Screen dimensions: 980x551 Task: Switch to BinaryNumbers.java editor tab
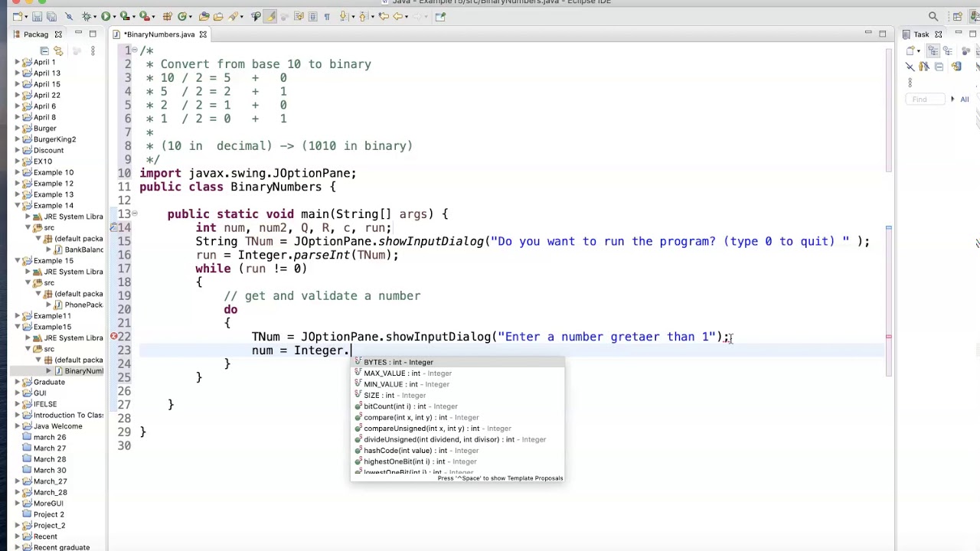coord(158,34)
